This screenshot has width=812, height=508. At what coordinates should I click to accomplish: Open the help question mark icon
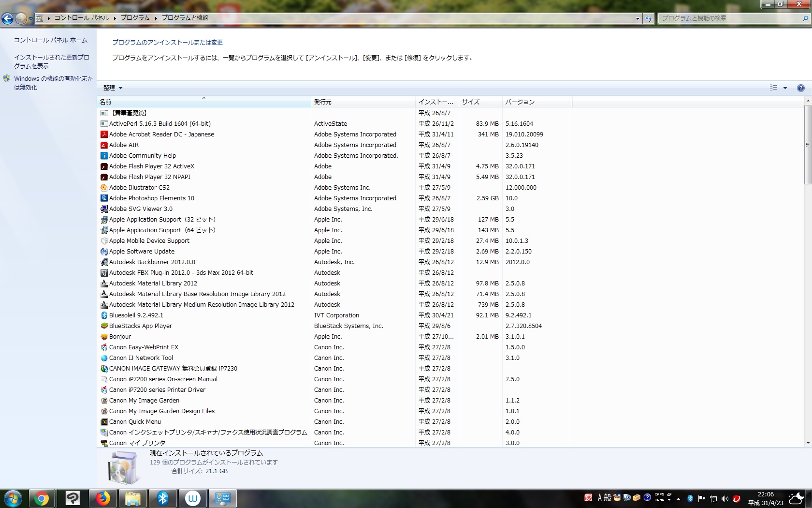click(x=800, y=88)
